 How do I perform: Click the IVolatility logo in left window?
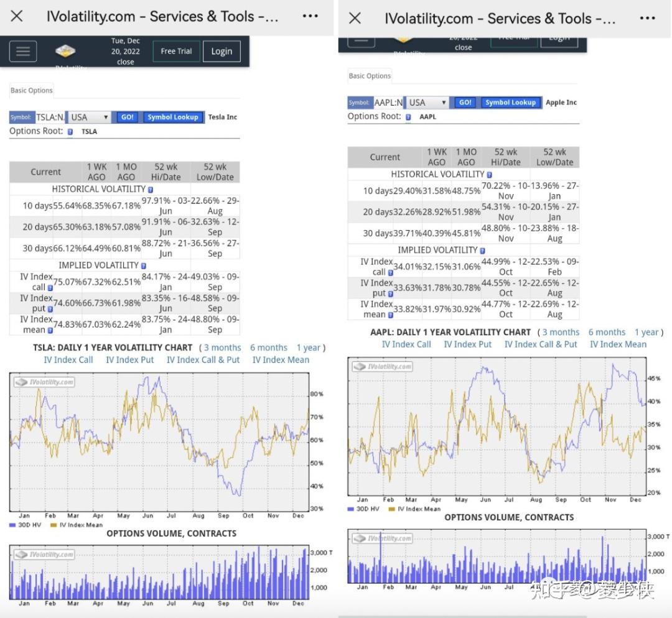coord(65,52)
